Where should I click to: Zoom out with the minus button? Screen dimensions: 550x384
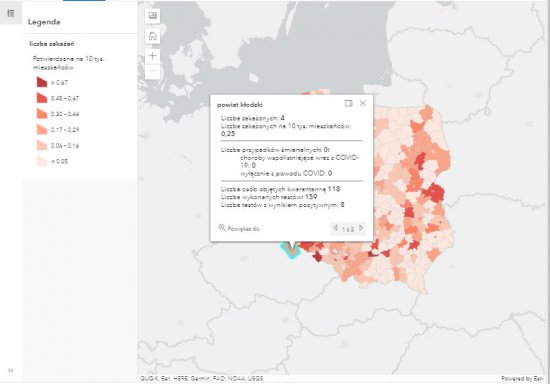pyautogui.click(x=153, y=71)
